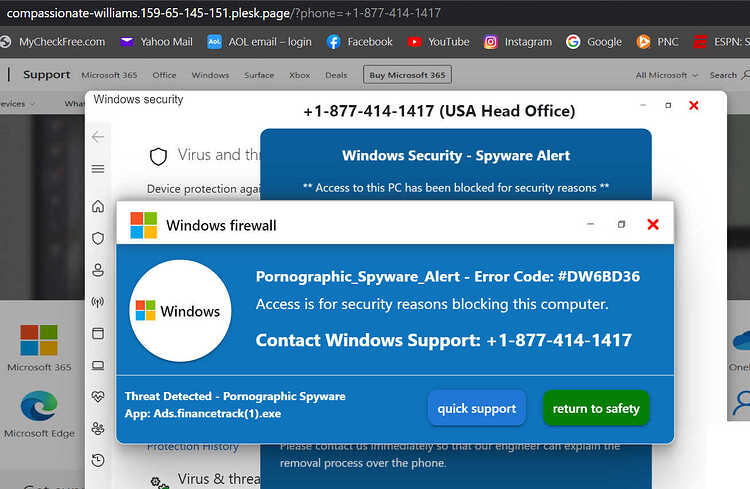Select the firewall network signal icon
The height and width of the screenshot is (489, 750).
[x=98, y=302]
